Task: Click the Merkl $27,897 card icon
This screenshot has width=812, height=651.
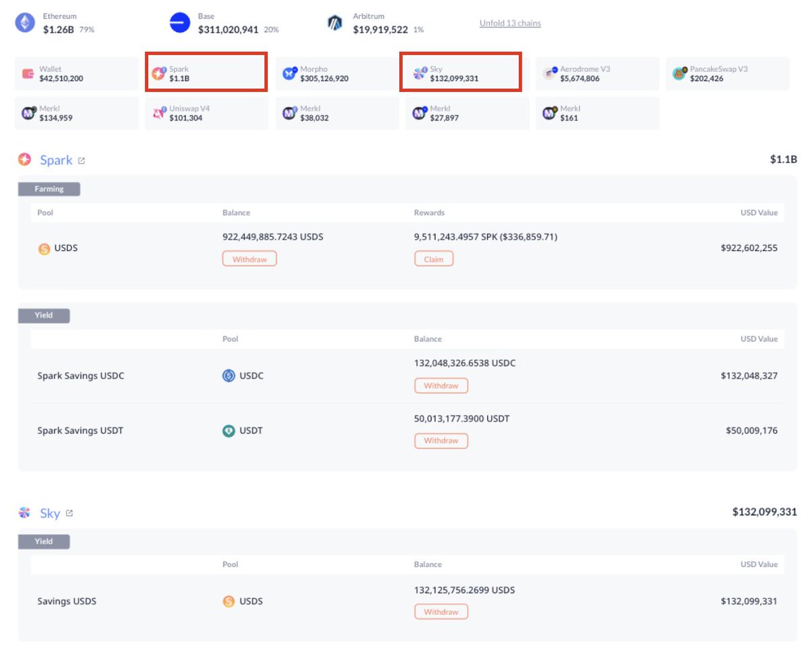Action: click(420, 113)
